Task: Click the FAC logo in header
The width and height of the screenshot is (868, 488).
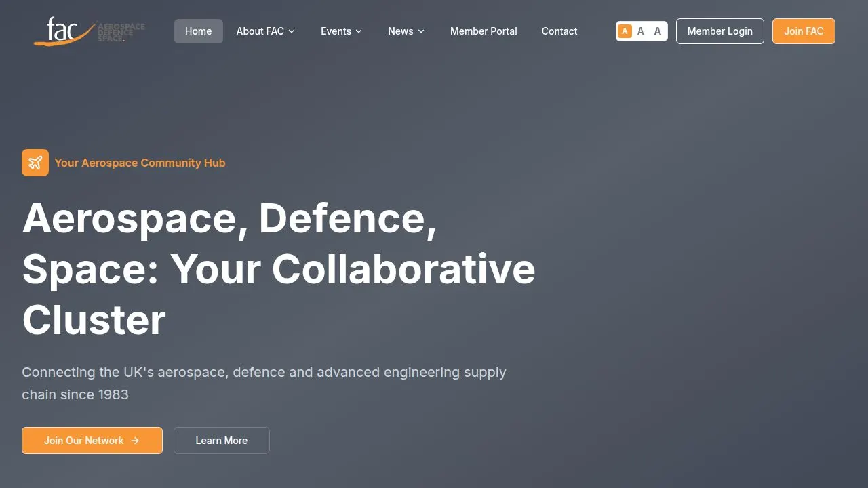Action: (x=90, y=31)
